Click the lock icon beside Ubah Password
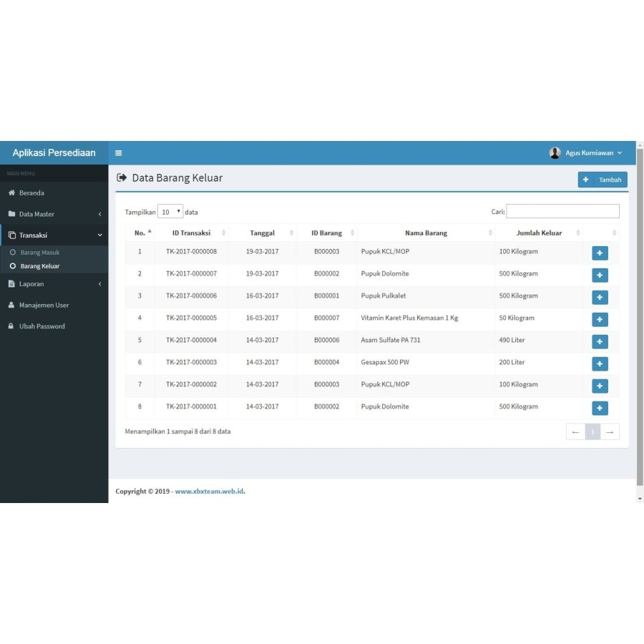Screen dimensions: 644x644 pyautogui.click(x=11, y=326)
